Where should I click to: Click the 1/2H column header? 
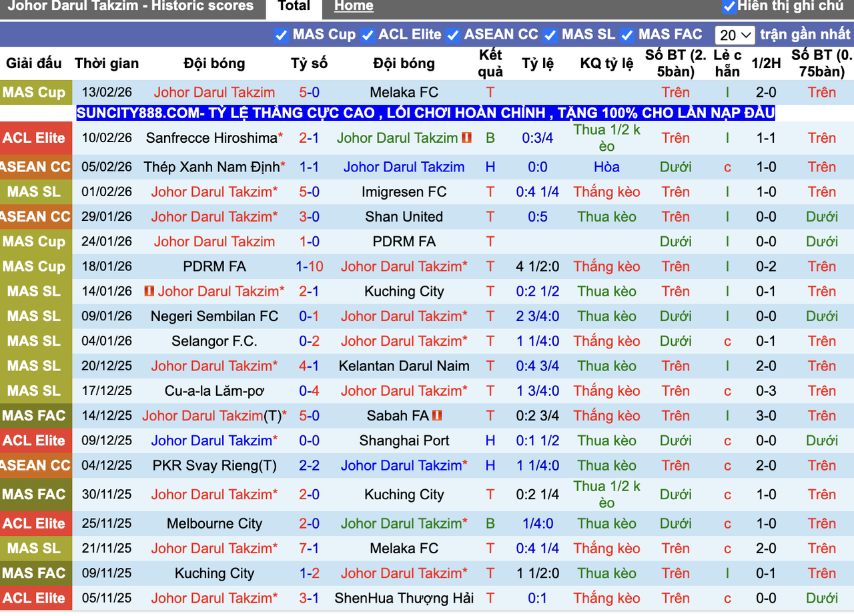point(766,63)
